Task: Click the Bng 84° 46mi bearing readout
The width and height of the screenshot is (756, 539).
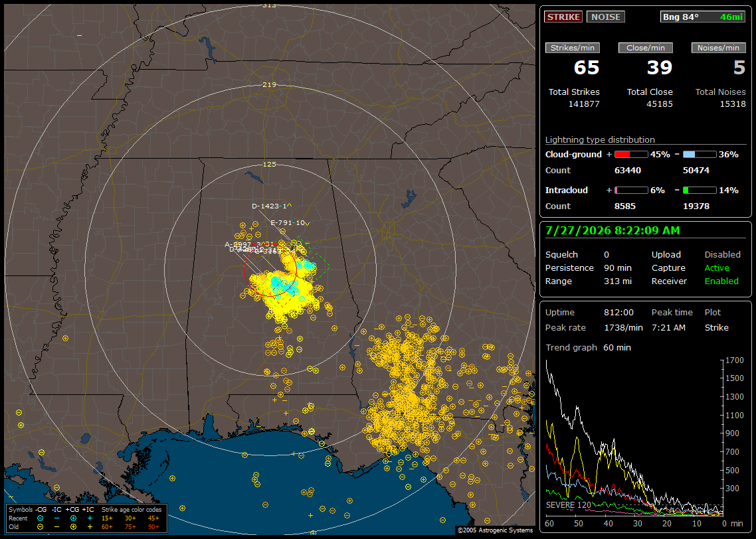Action: coord(703,17)
